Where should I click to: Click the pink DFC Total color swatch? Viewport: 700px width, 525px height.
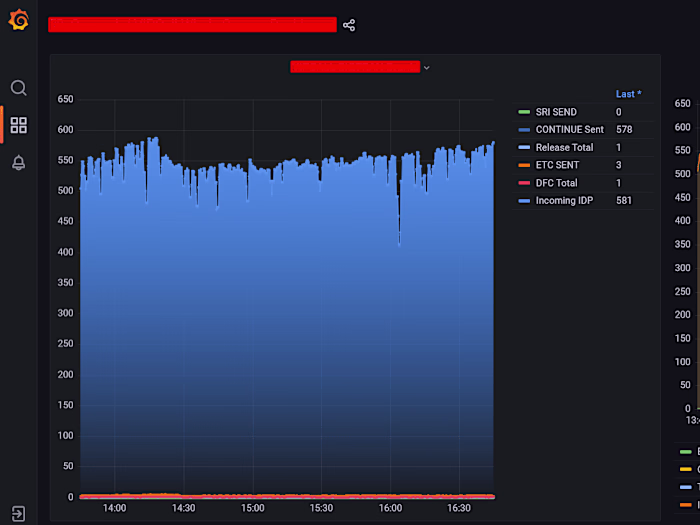pyautogui.click(x=524, y=183)
